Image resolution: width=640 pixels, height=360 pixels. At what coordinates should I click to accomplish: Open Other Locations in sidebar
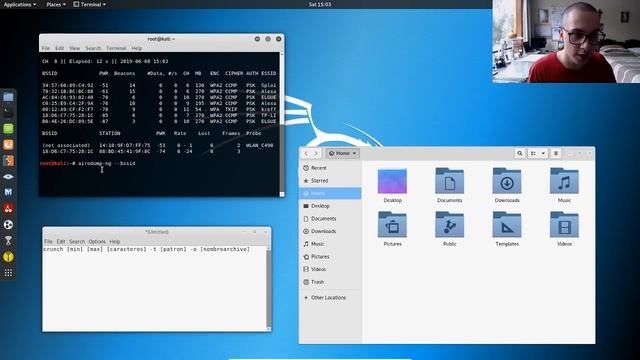pos(330,298)
